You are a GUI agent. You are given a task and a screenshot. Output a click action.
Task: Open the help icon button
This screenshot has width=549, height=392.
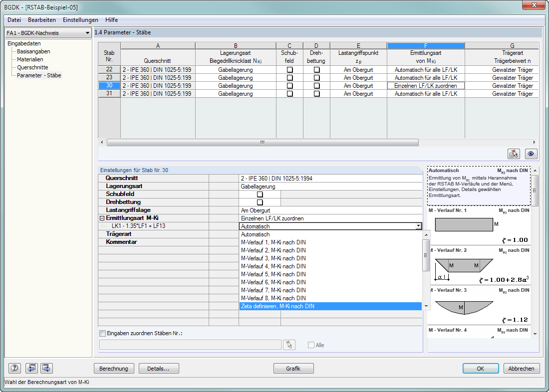(x=14, y=368)
